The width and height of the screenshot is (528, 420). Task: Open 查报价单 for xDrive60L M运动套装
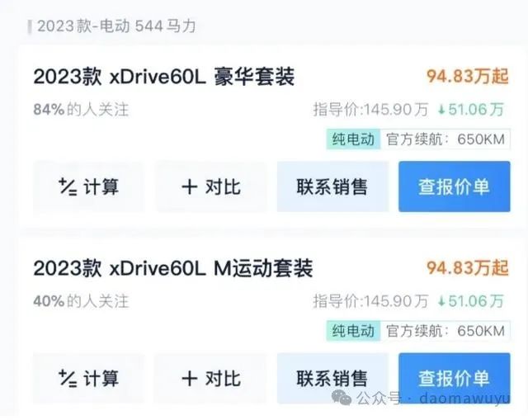pyautogui.click(x=455, y=378)
